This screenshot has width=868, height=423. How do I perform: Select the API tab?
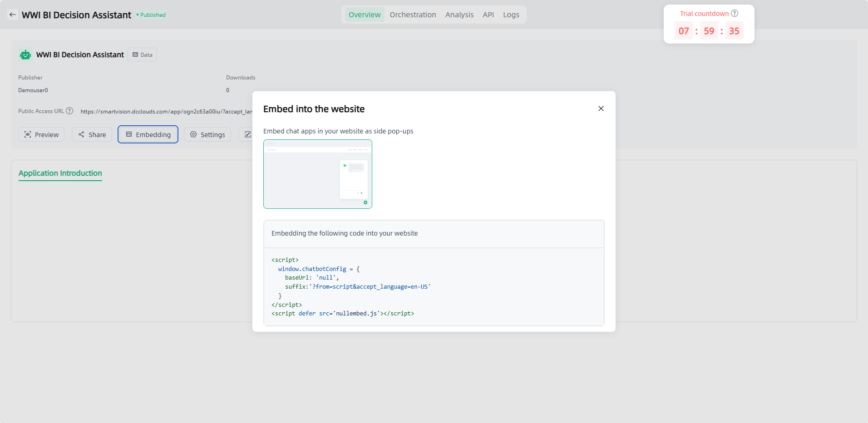click(488, 15)
